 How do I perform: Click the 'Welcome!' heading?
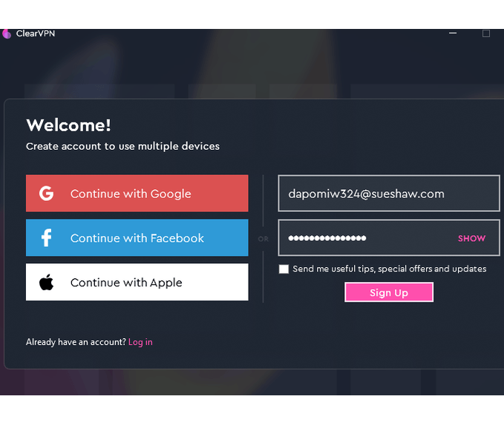coord(68,125)
